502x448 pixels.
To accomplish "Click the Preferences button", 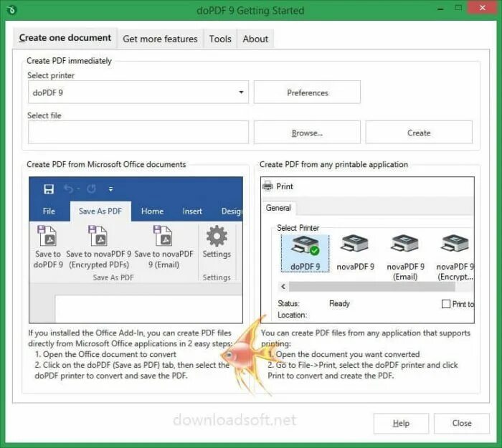I will point(307,92).
